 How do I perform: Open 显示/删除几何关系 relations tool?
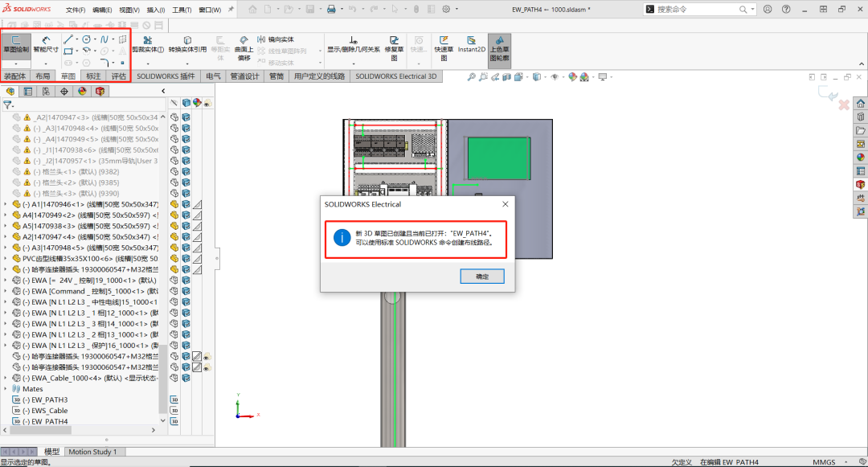coord(353,44)
